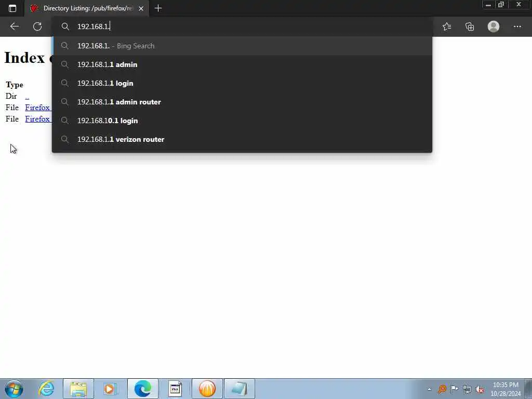The height and width of the screenshot is (399, 532).
Task: Choose '192.168.10.1 login' suggestion
Action: click(x=242, y=121)
